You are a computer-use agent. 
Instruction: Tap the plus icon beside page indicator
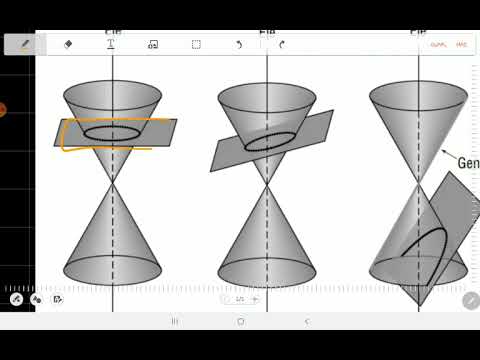[x=254, y=299]
